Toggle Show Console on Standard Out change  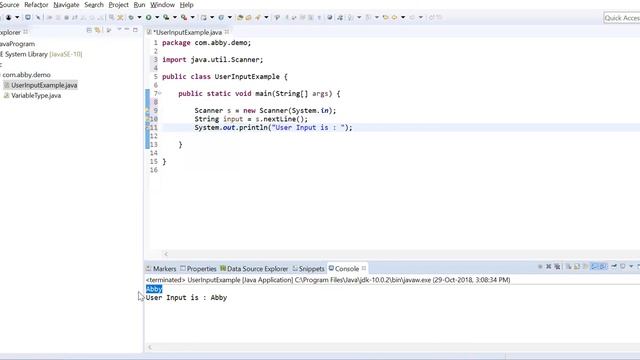[x=594, y=267]
